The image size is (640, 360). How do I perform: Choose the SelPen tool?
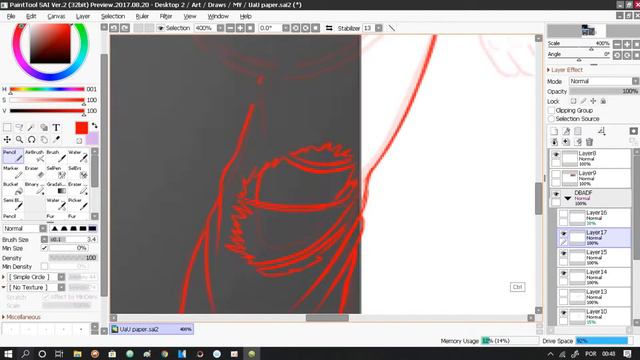click(x=57, y=173)
